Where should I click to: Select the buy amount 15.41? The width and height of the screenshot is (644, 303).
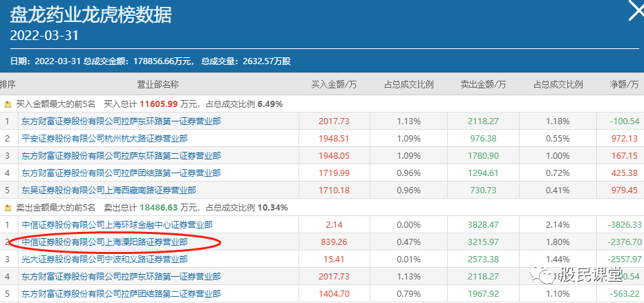334,259
